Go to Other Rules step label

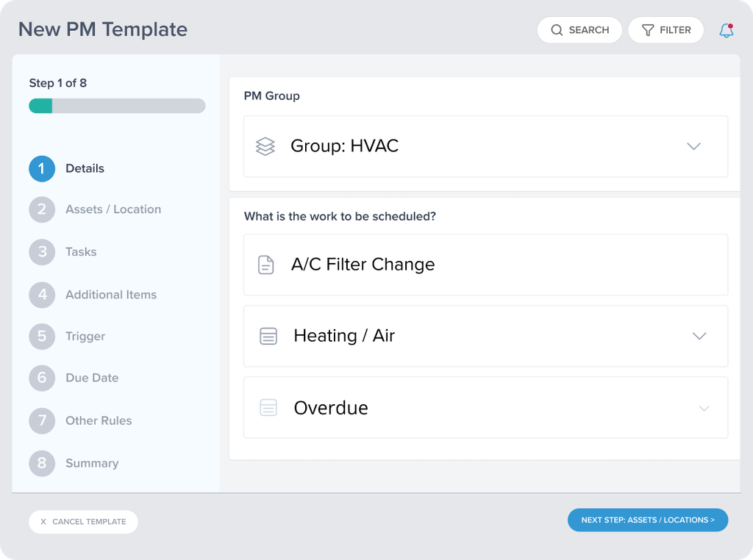[x=99, y=421]
